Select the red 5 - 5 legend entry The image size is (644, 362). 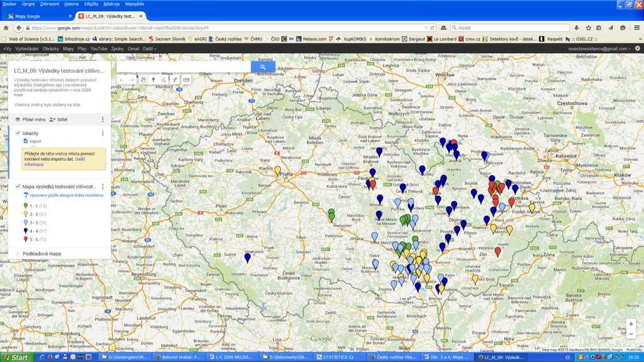35,239
